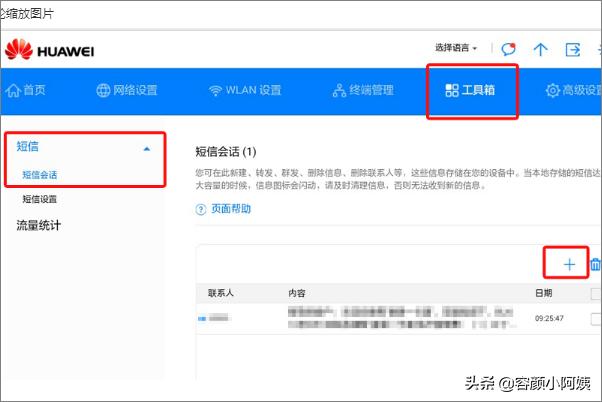602x402 pixels.
Task: Click the contact indicator icon in message row
Action: point(203,318)
